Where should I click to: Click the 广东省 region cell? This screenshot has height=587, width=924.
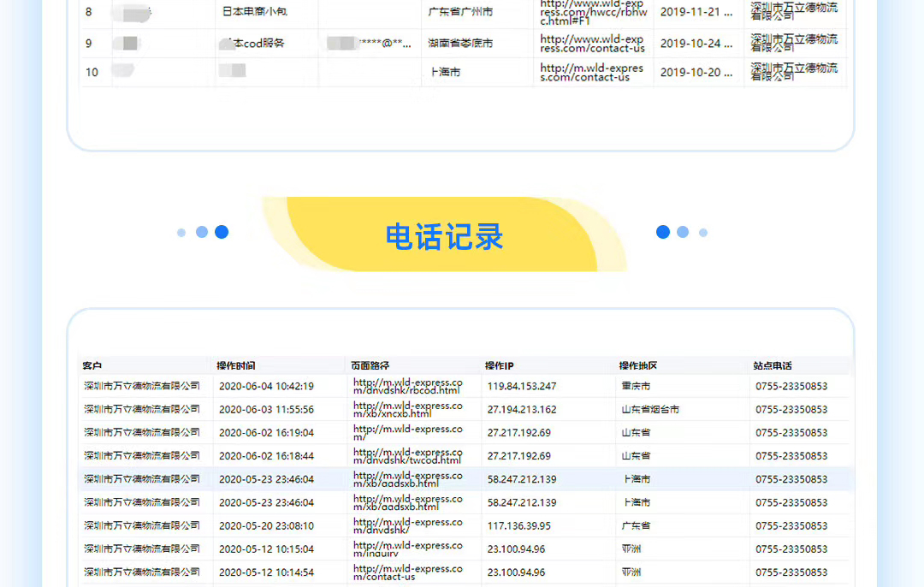[636, 525]
